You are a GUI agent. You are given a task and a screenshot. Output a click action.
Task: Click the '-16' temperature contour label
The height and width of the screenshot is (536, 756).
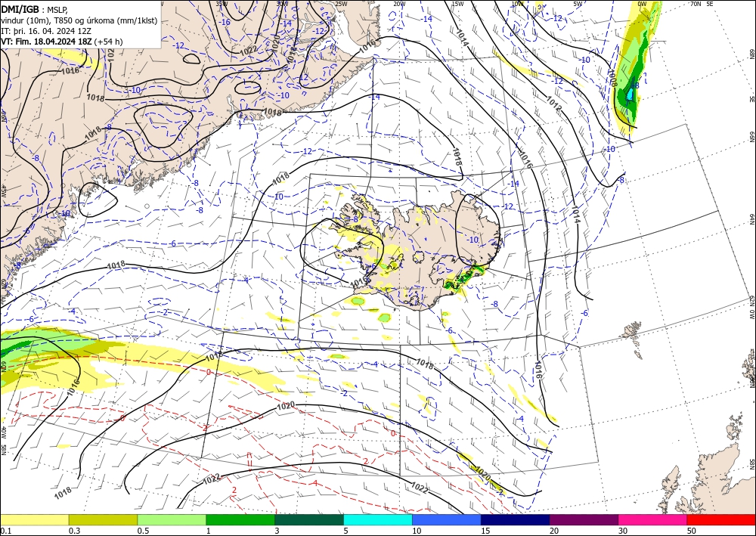pos(225,22)
